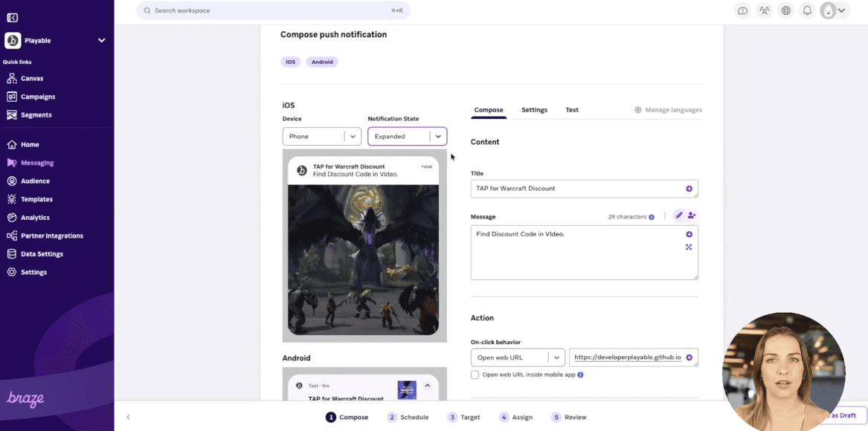The height and width of the screenshot is (431, 868).
Task: Click the Android preview thumbnail image
Action: click(407, 390)
